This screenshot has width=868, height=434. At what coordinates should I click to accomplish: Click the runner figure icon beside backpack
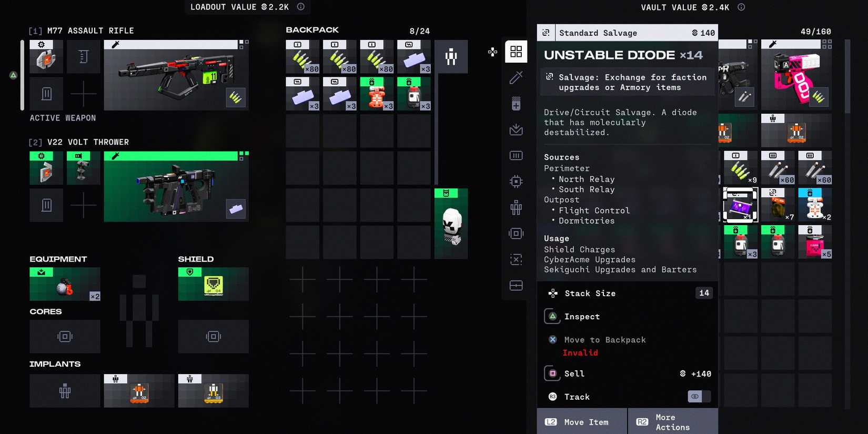[x=451, y=57]
